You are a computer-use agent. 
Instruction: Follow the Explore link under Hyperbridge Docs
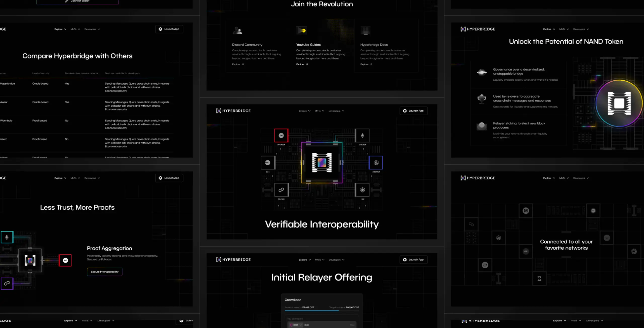[x=366, y=64]
